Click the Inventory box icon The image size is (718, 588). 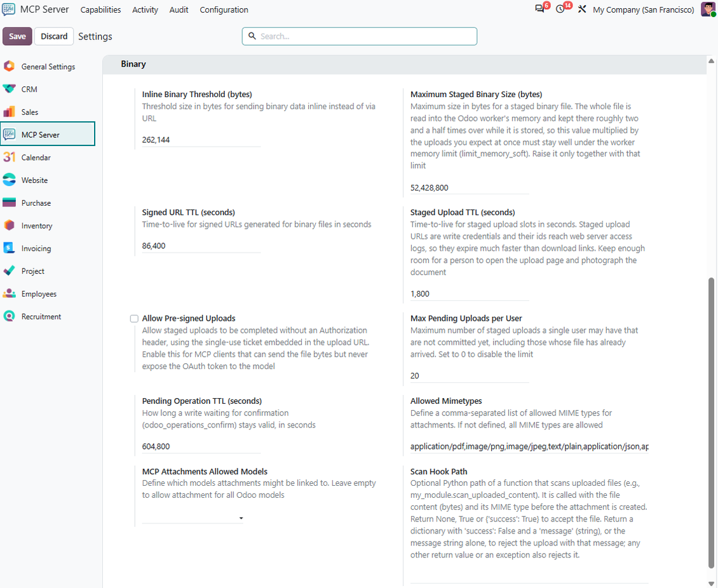click(x=9, y=225)
